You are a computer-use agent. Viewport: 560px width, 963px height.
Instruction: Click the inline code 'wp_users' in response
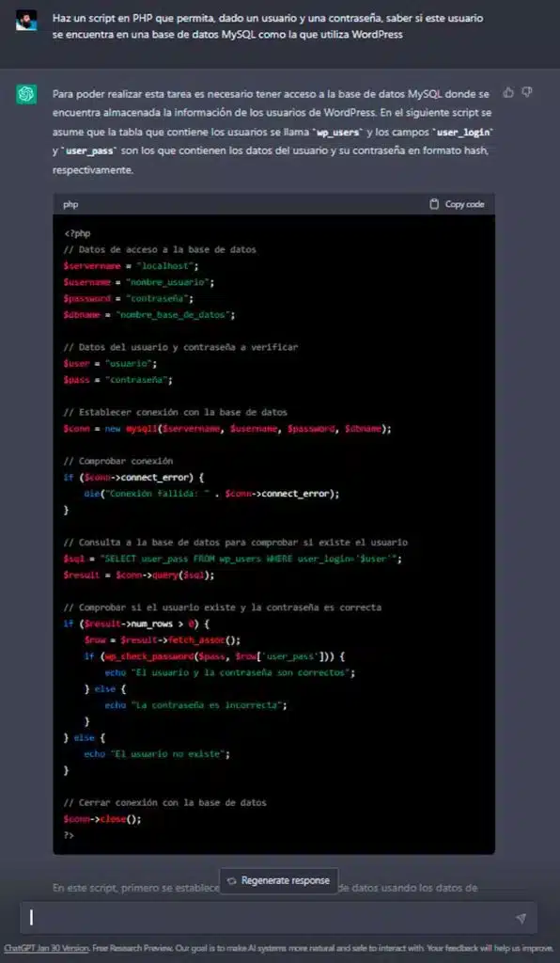pyautogui.click(x=338, y=133)
